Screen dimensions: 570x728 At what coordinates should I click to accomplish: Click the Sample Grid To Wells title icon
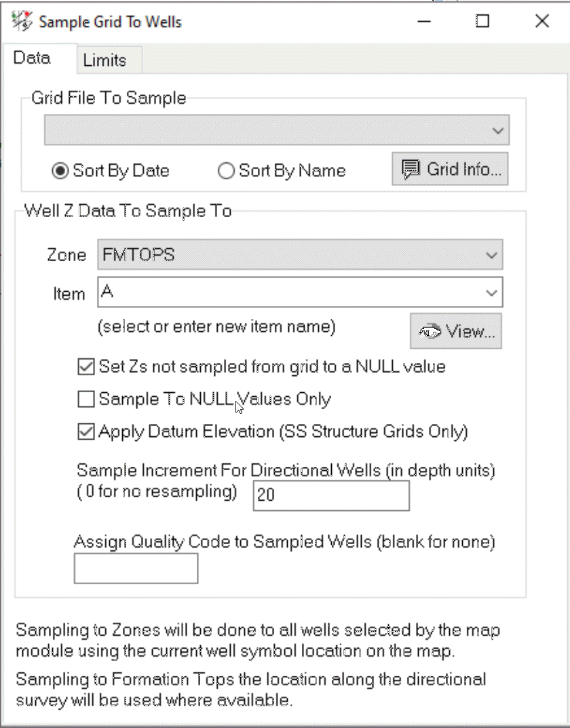pyautogui.click(x=22, y=22)
